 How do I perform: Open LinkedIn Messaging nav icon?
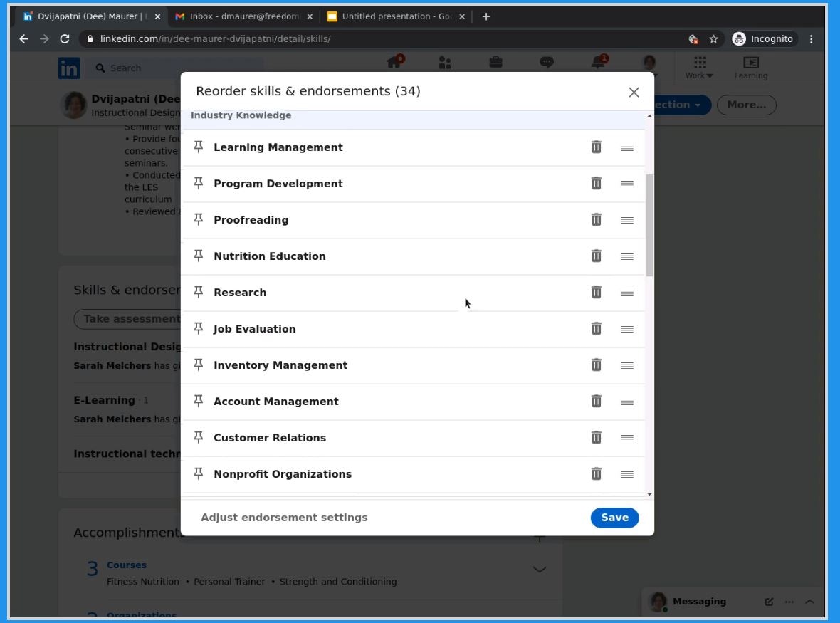point(546,62)
